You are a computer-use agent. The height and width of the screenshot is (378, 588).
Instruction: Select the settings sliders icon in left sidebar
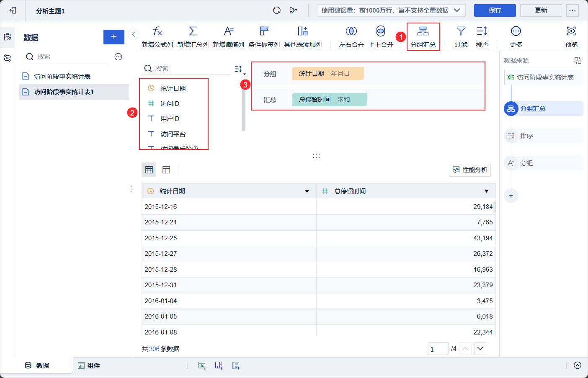(8, 58)
